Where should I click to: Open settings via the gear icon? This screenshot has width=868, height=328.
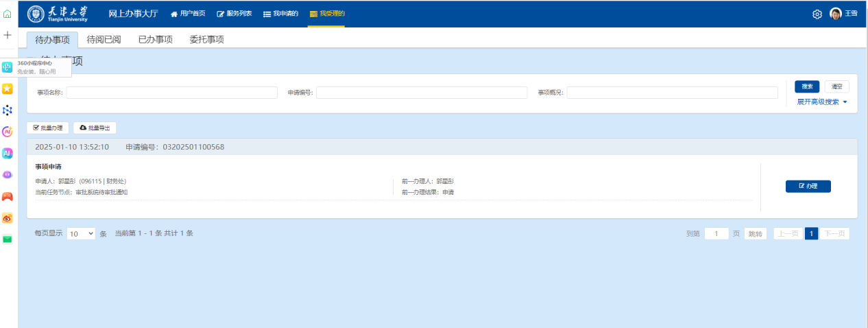point(817,14)
